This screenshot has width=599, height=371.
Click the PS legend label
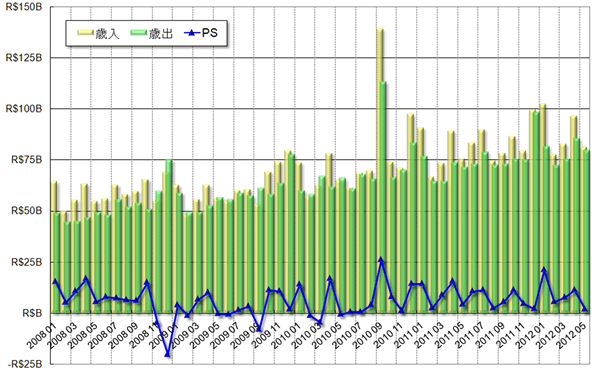click(x=210, y=33)
